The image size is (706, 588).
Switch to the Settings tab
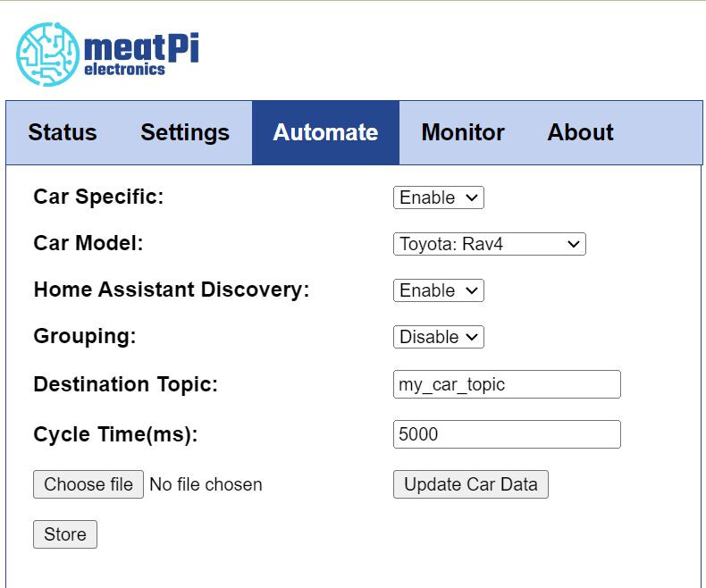(185, 132)
